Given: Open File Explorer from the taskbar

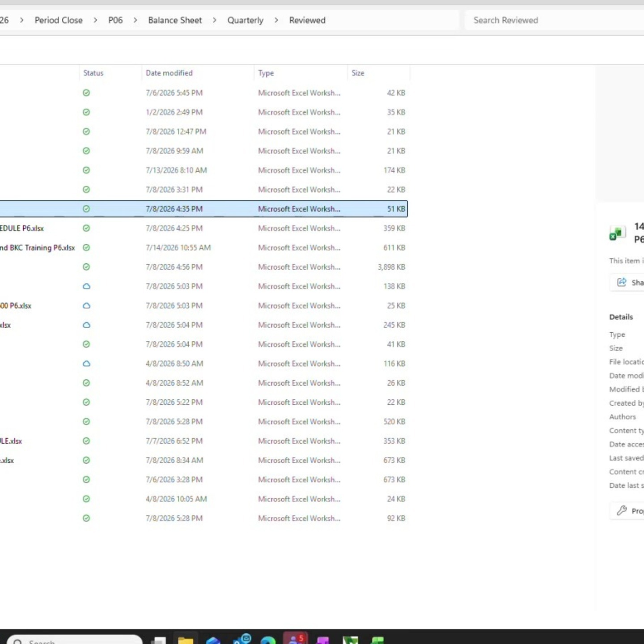Looking at the screenshot, I should (x=186, y=640).
